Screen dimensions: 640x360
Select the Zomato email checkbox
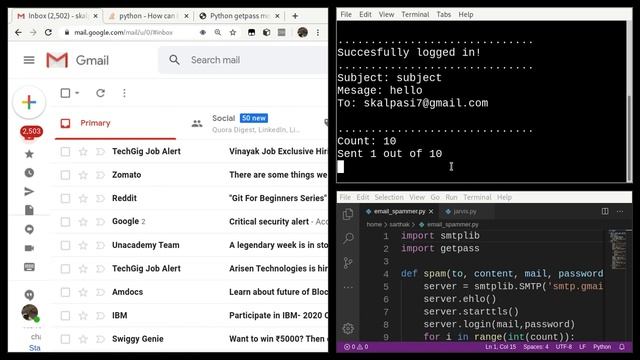(65, 175)
